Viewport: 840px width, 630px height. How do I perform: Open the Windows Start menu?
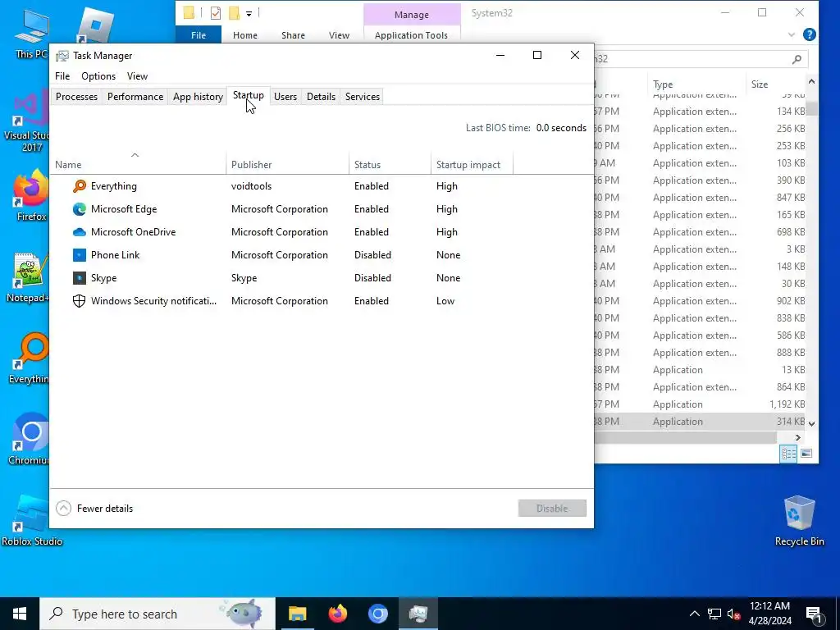20,614
